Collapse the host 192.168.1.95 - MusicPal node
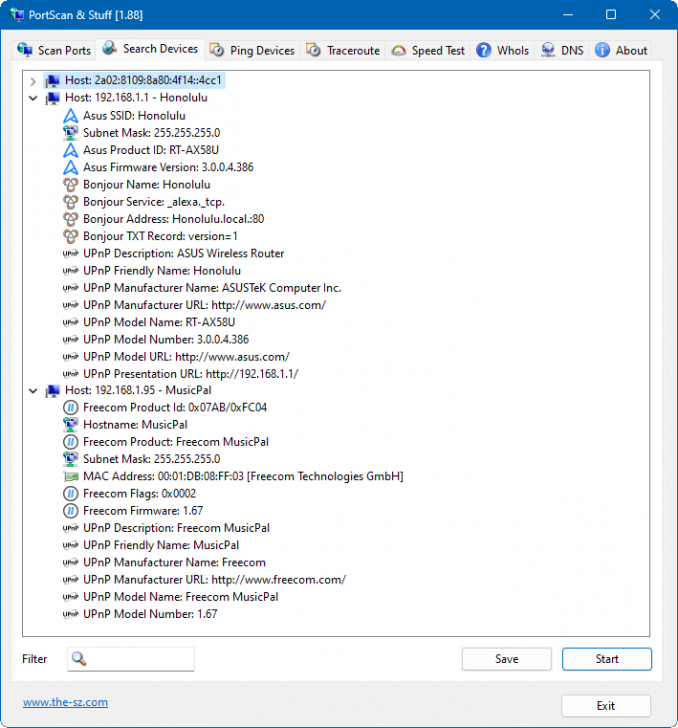 pos(33,390)
